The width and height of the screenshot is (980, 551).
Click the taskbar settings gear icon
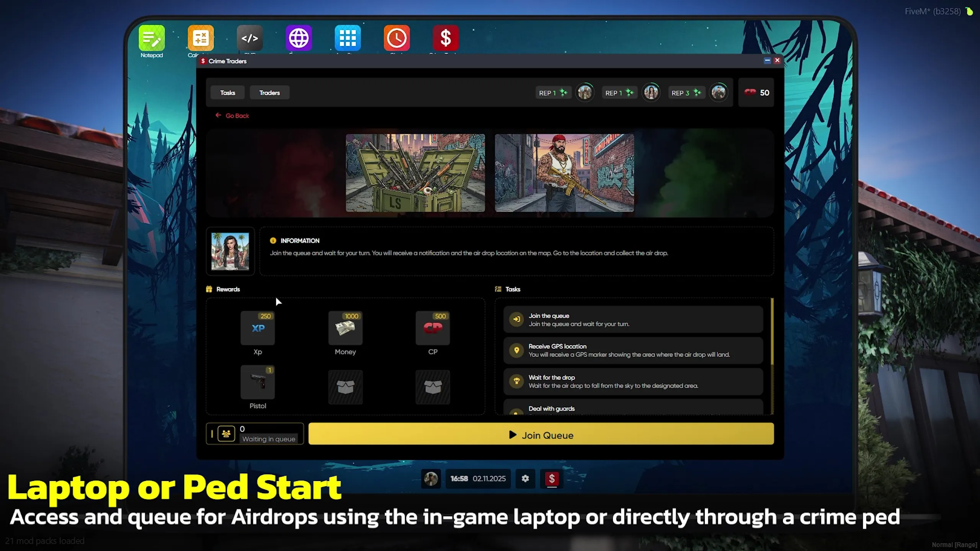pyautogui.click(x=525, y=478)
